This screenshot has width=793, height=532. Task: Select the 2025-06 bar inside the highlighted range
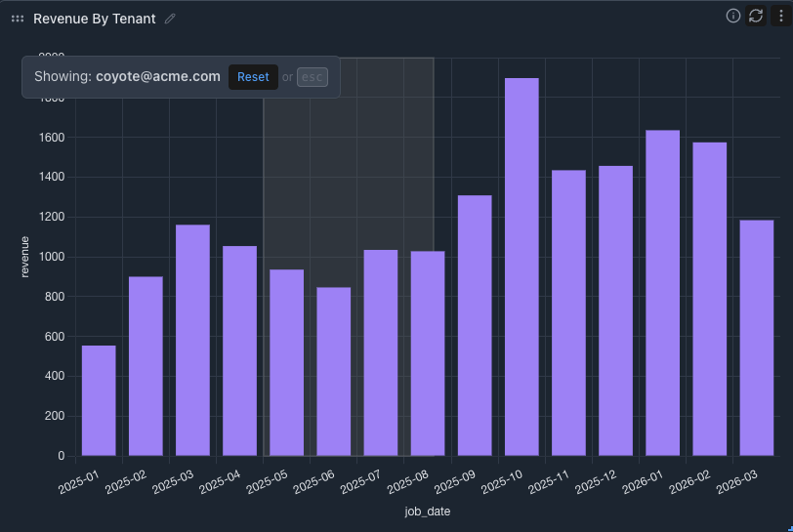[x=334, y=371]
